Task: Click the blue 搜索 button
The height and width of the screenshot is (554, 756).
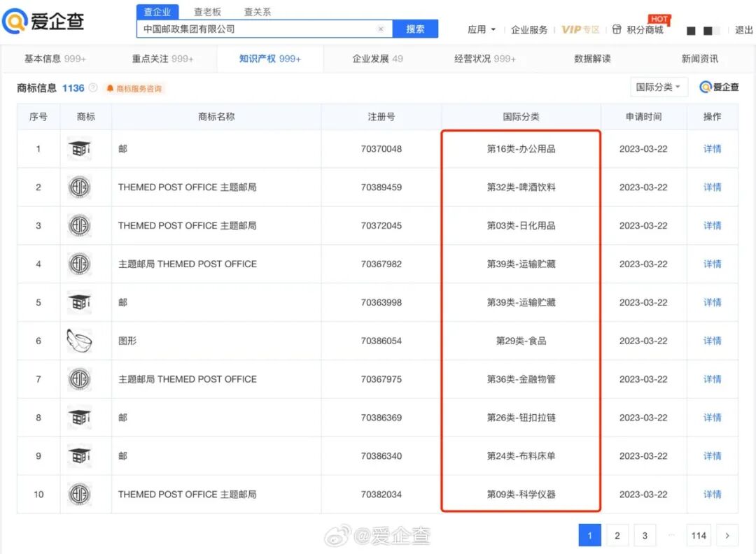Action: point(416,28)
